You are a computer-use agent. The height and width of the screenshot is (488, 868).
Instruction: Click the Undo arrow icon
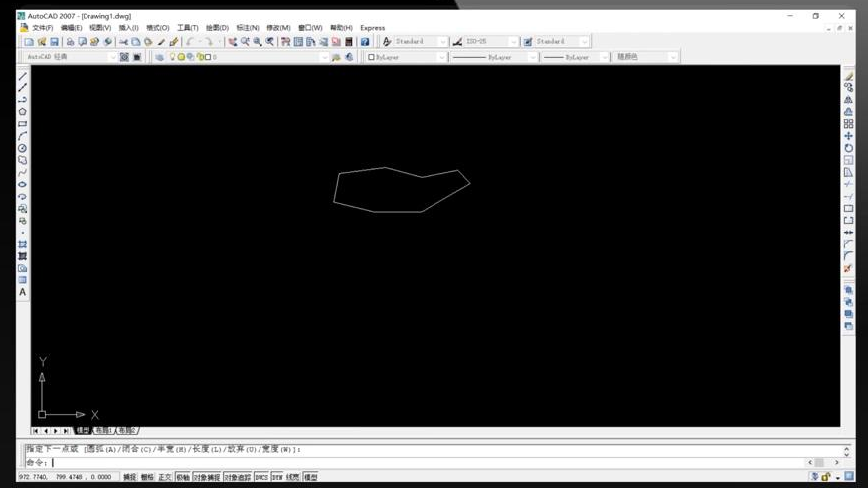point(190,42)
